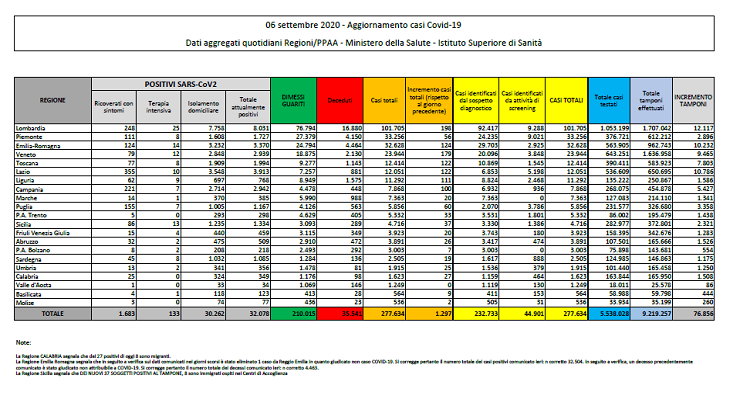The height and width of the screenshot is (420, 740).
Task: Click the Totale tamponi effettuati header
Action: tap(648, 101)
